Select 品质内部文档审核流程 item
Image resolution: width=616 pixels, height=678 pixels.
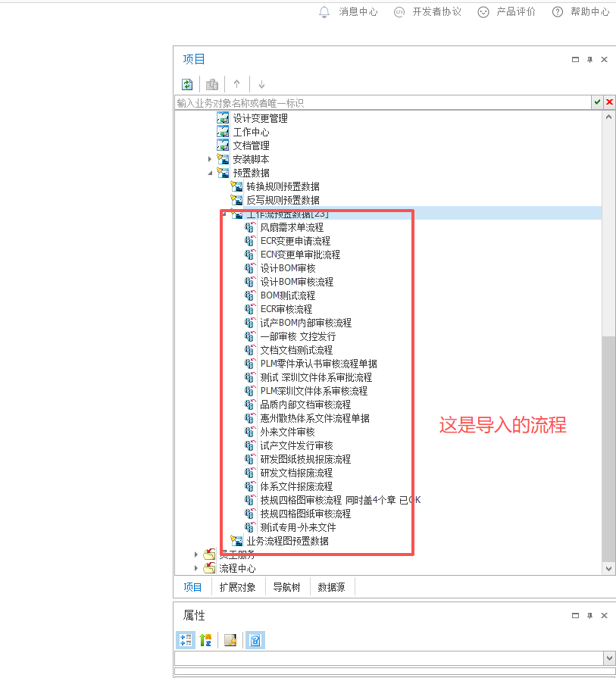click(305, 405)
